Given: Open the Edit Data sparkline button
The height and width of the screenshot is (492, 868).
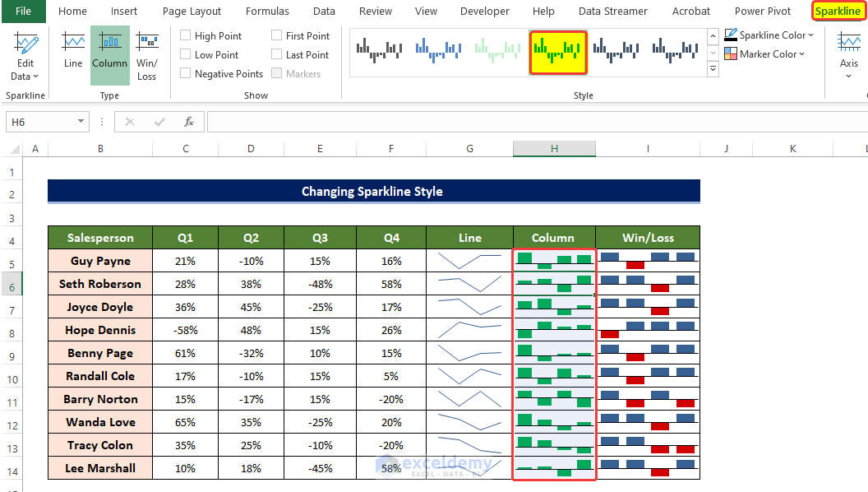Looking at the screenshot, I should click(25, 57).
